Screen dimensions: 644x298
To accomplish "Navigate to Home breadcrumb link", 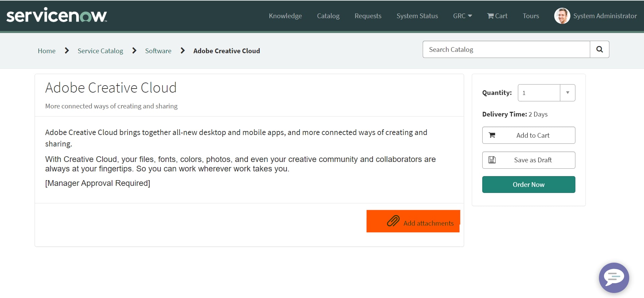I will (46, 51).
